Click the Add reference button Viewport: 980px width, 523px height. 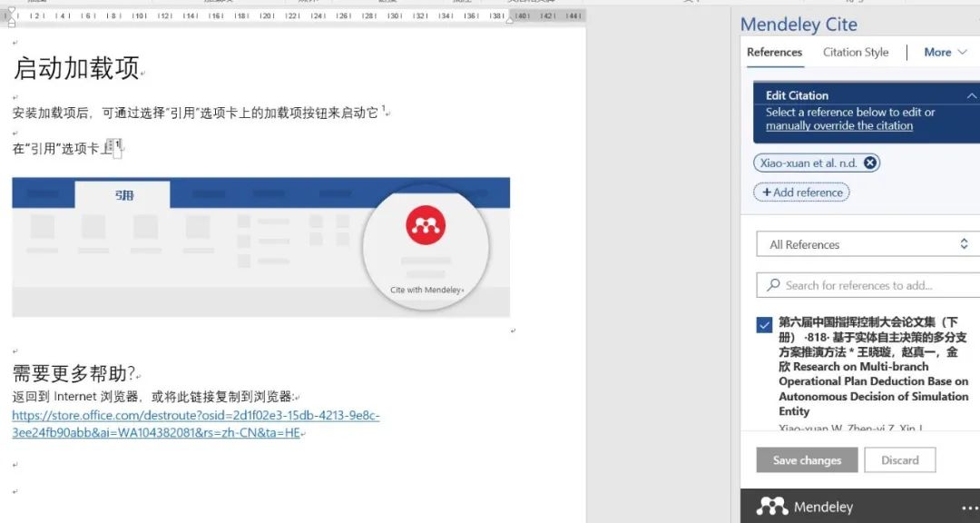tap(801, 192)
